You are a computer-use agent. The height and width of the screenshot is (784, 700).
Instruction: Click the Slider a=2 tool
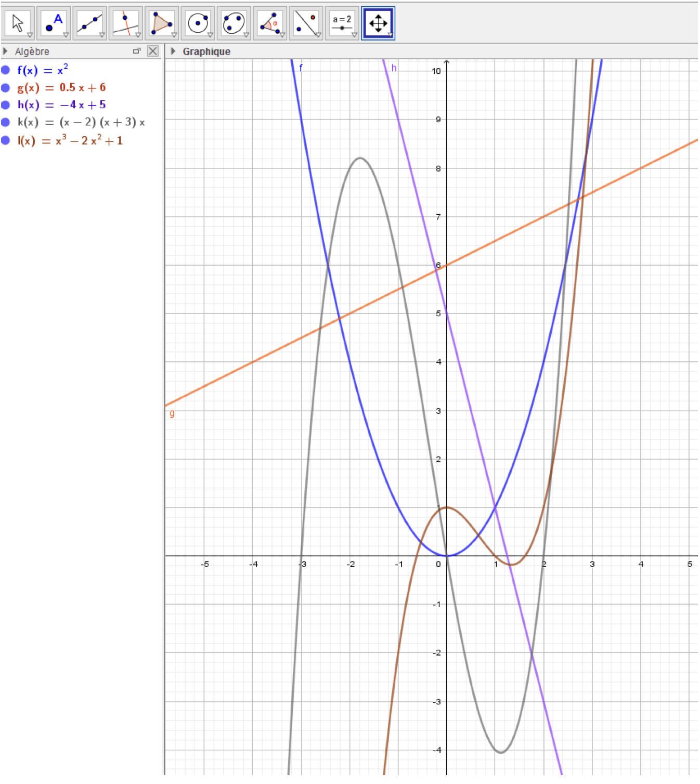pyautogui.click(x=342, y=23)
